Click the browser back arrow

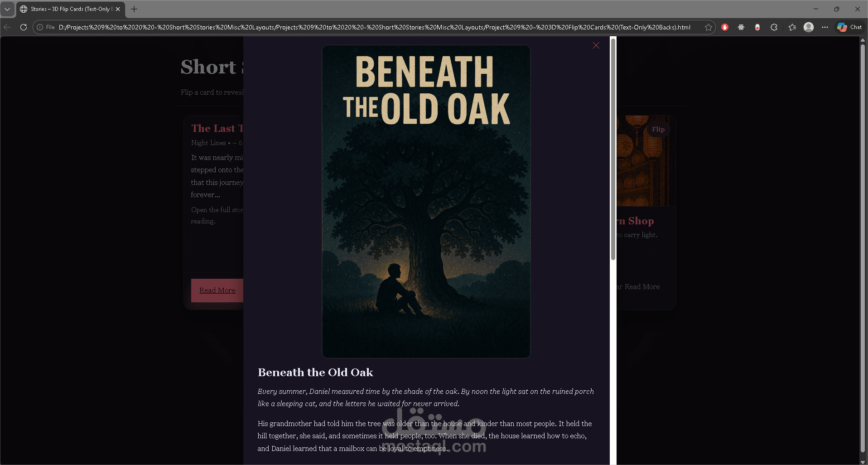[x=7, y=27]
